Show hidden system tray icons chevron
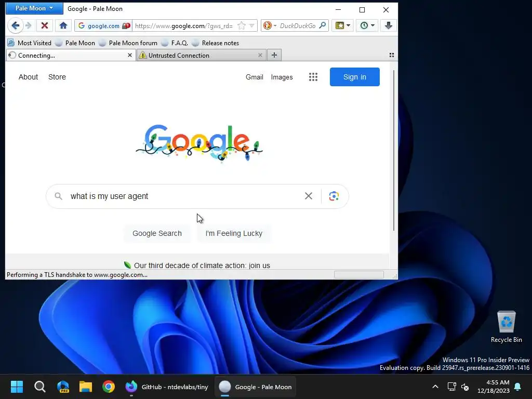The image size is (532, 399). click(435, 387)
